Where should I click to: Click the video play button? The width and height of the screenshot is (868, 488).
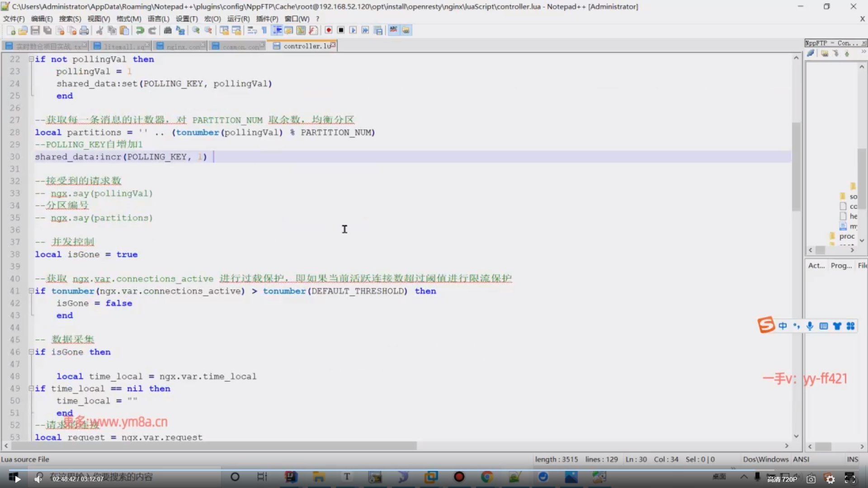click(17, 479)
